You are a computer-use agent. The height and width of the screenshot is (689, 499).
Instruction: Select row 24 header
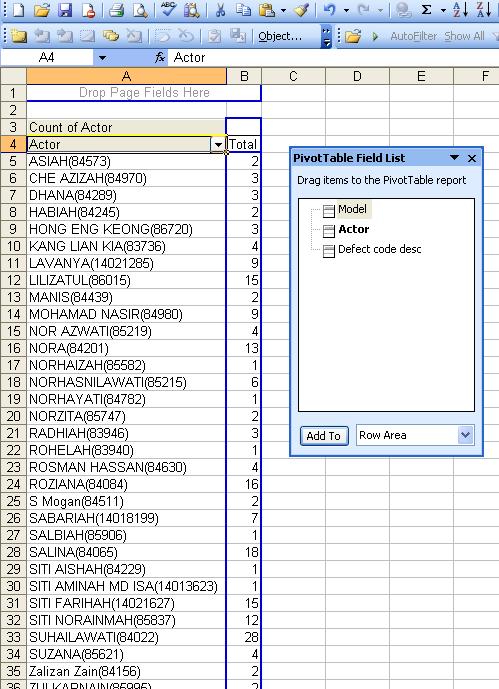(14, 484)
